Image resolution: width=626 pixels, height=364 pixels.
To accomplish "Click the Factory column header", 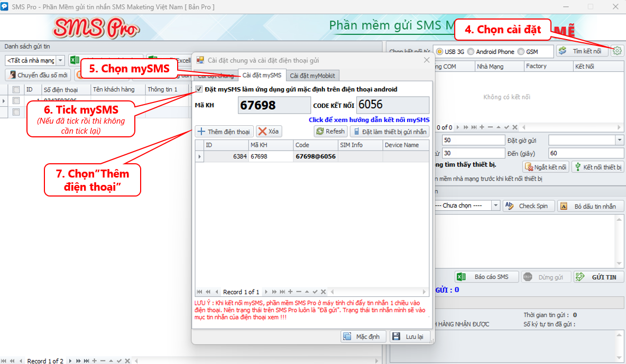I will pyautogui.click(x=548, y=66).
